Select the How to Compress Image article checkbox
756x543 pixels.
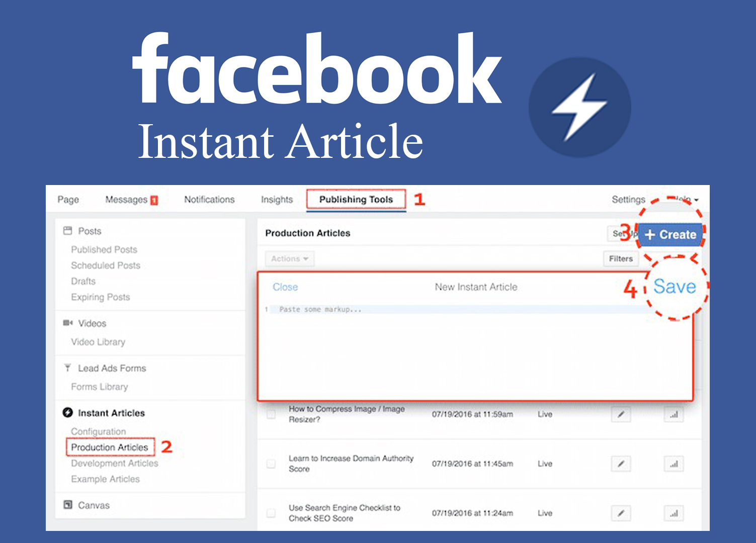(271, 414)
